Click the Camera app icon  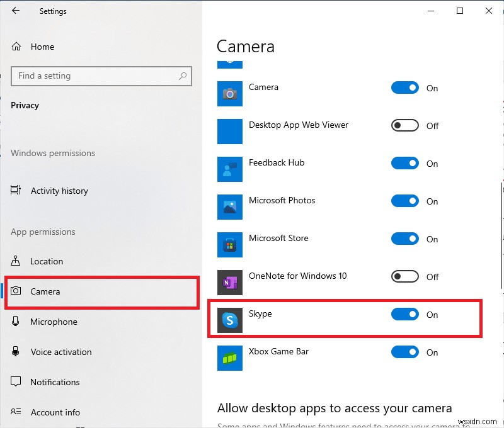coord(230,94)
